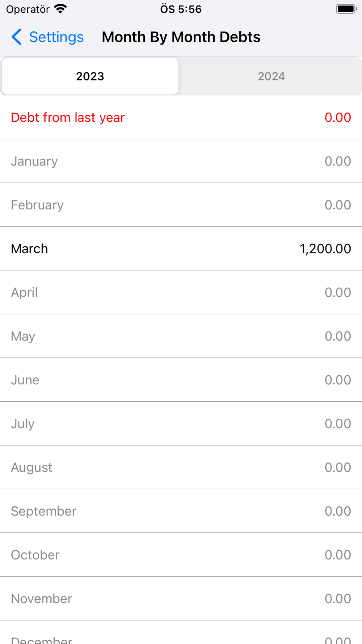Select the February debt row
362x644 pixels.
pos(181,205)
